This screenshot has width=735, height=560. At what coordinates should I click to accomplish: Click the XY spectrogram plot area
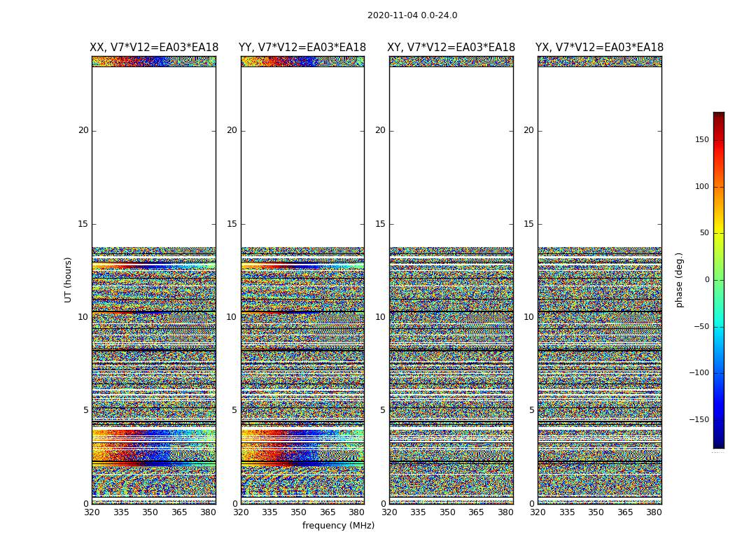click(451, 280)
